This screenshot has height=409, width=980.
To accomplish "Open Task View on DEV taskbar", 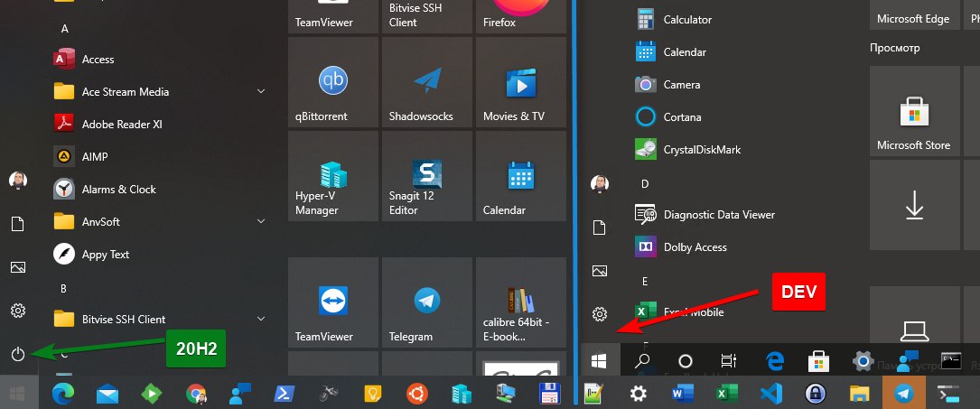I will pyautogui.click(x=729, y=360).
